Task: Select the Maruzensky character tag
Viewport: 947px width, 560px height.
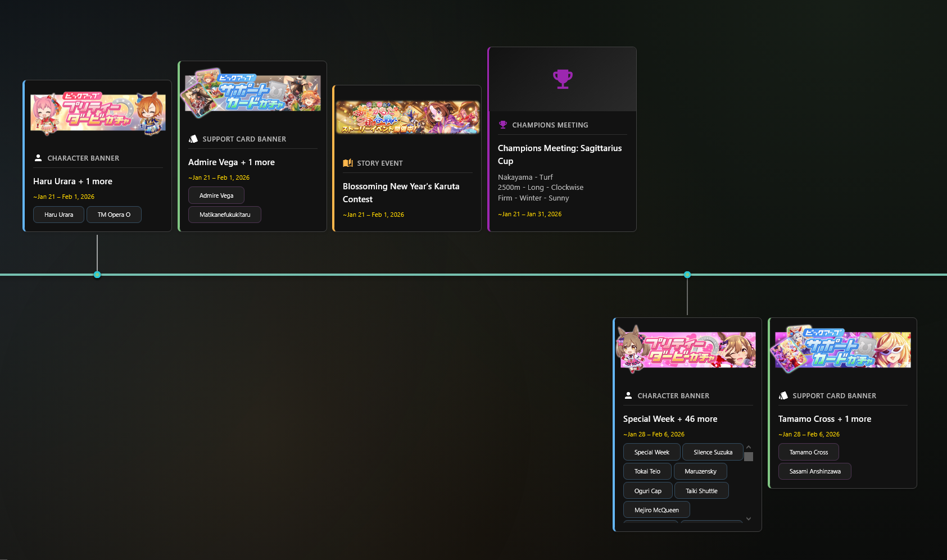Action: [701, 471]
